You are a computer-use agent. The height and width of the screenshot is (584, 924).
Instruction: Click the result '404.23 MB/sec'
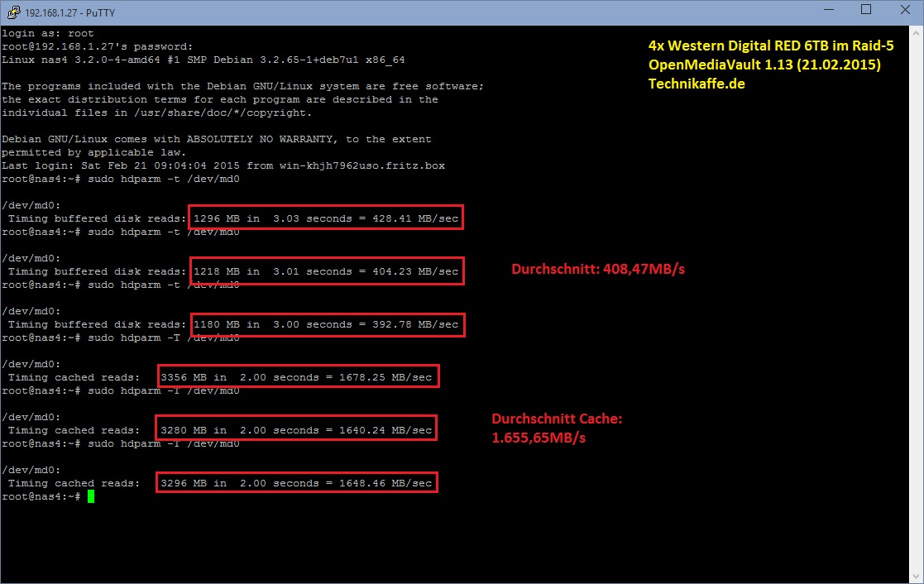pos(415,271)
